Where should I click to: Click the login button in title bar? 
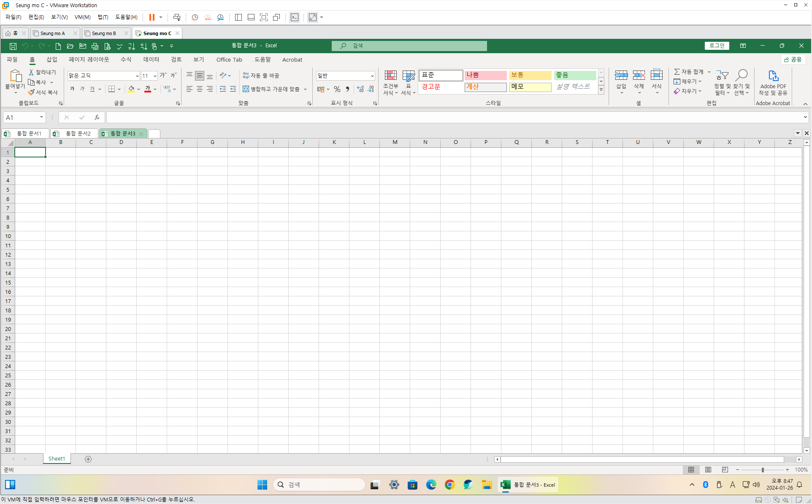click(717, 46)
